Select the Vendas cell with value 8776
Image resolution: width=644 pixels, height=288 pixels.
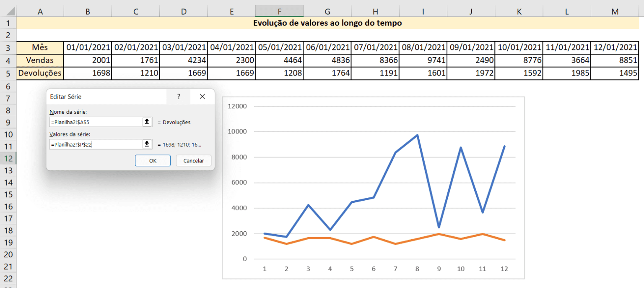(519, 60)
